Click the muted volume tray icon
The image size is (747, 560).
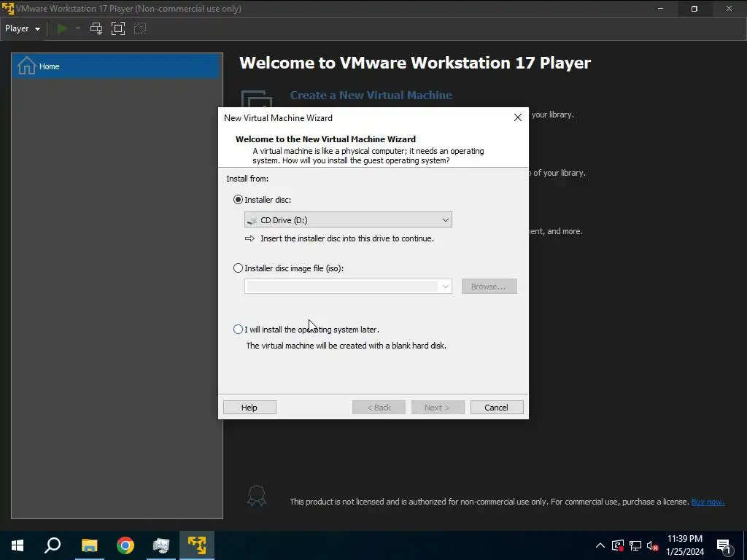pos(653,545)
